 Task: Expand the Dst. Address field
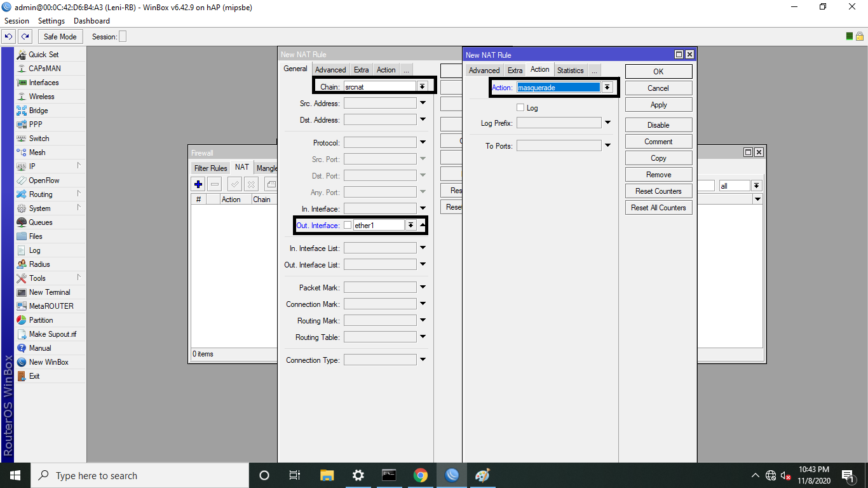(x=423, y=119)
